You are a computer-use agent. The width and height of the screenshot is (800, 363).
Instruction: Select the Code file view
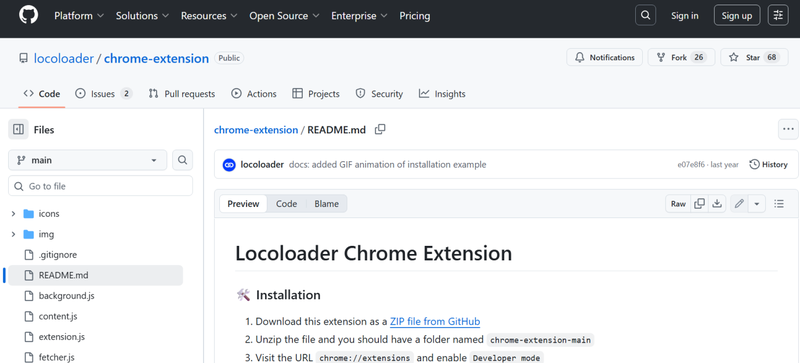286,204
